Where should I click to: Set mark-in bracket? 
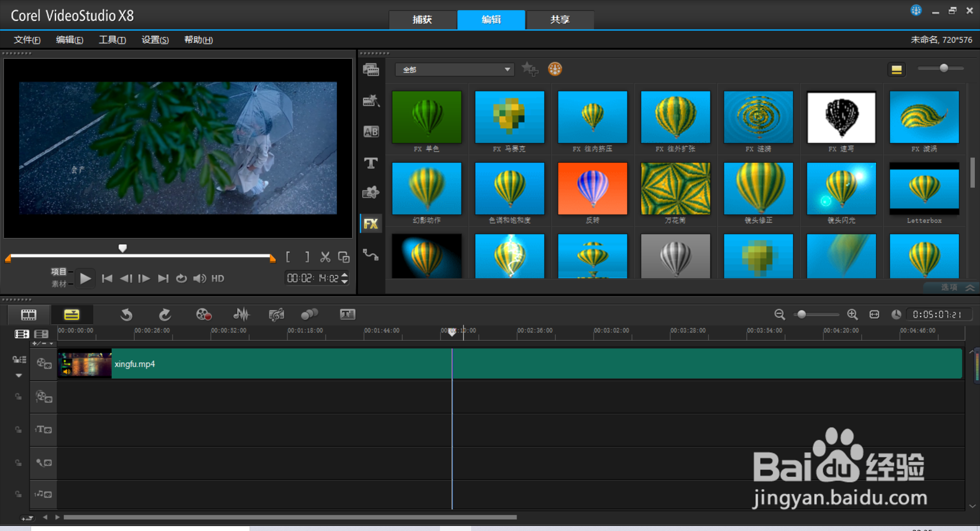(288, 257)
